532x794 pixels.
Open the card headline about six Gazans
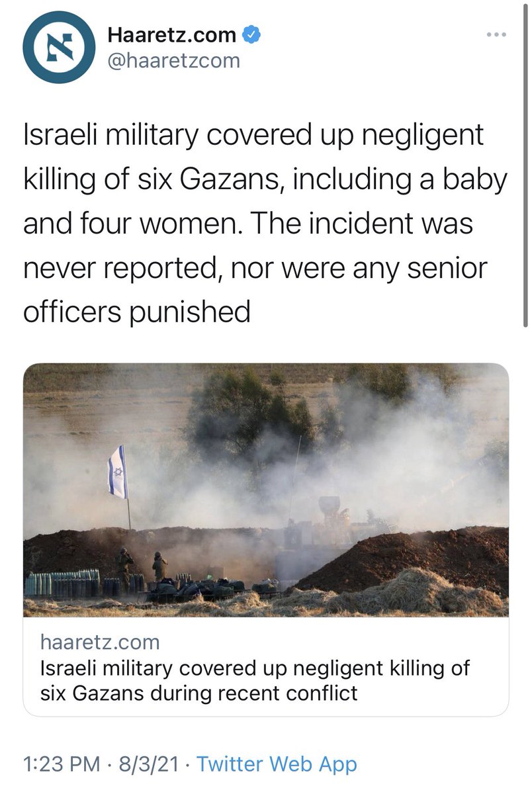(x=255, y=680)
